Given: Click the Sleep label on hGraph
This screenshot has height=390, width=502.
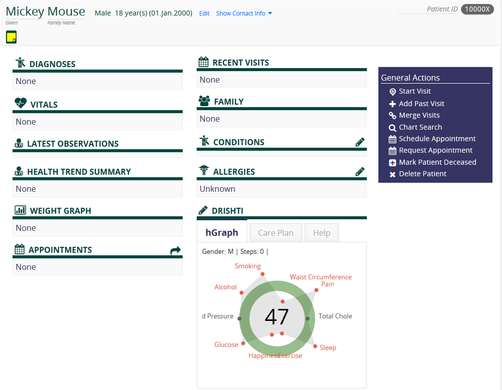Looking at the screenshot, I should [x=328, y=348].
